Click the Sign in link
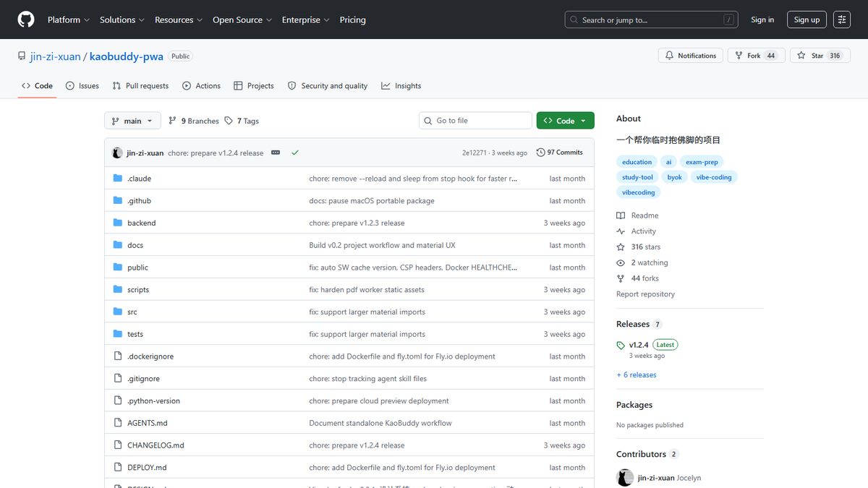 (x=762, y=20)
